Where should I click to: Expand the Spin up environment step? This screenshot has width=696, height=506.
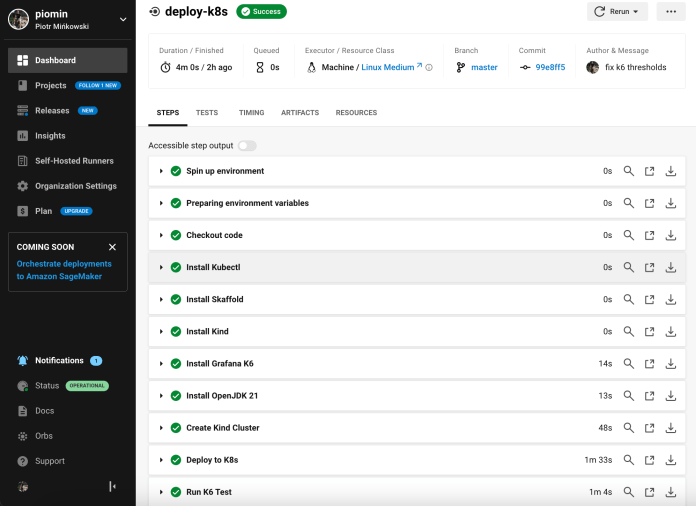[x=161, y=171]
